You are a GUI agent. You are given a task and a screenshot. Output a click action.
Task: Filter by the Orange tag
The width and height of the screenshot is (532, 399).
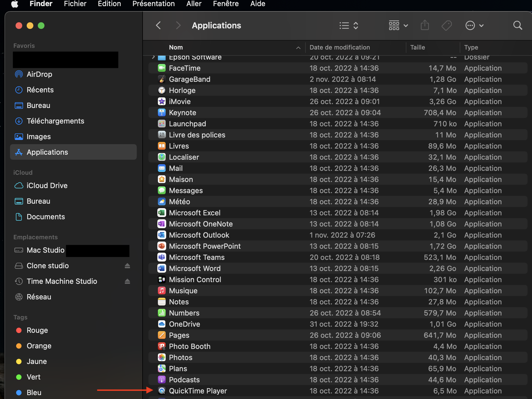(73, 346)
